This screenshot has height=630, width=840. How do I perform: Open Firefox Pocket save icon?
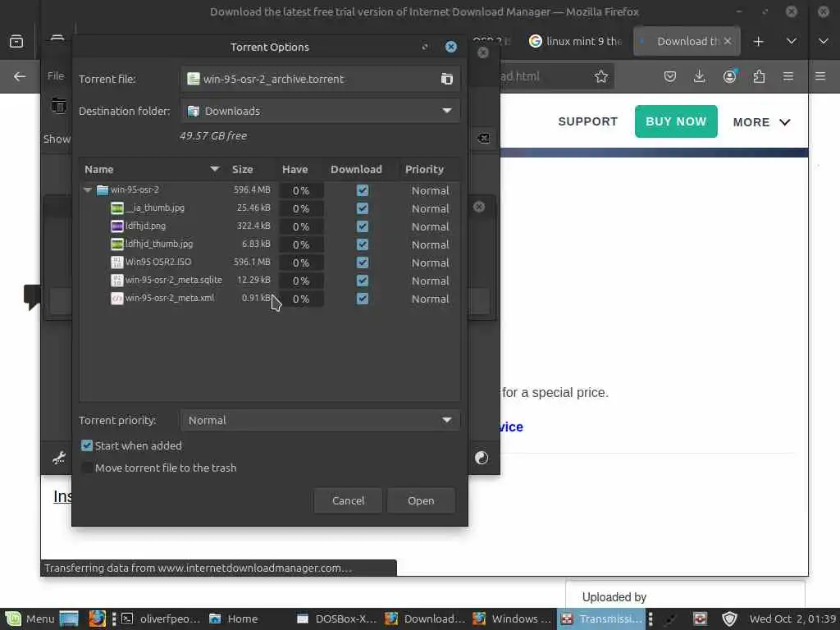coord(669,76)
